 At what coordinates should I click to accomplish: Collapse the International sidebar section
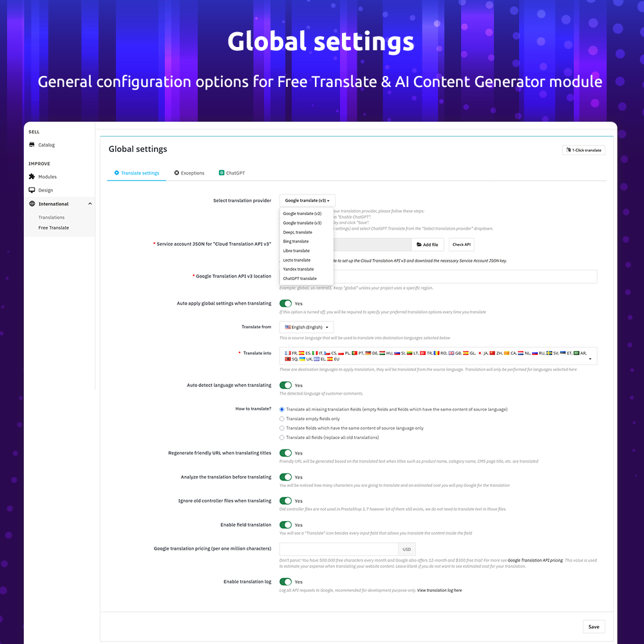click(90, 204)
